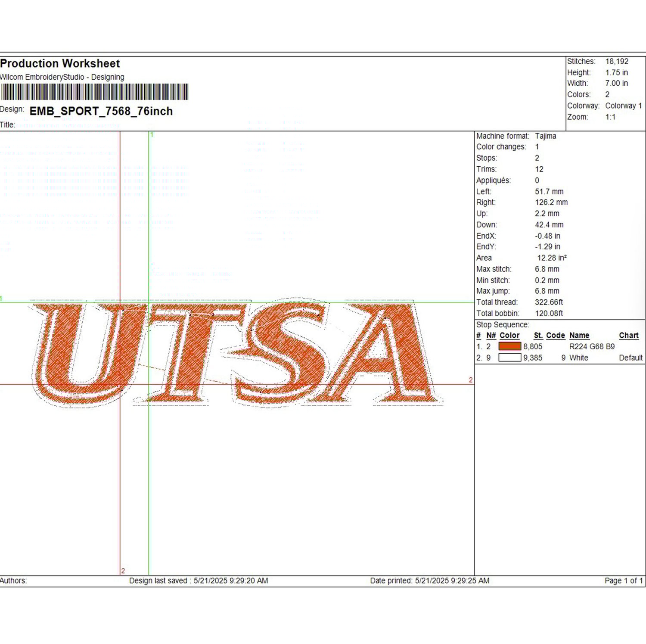
Task: Select the EndX value "-0.48 in"
Action: click(547, 236)
